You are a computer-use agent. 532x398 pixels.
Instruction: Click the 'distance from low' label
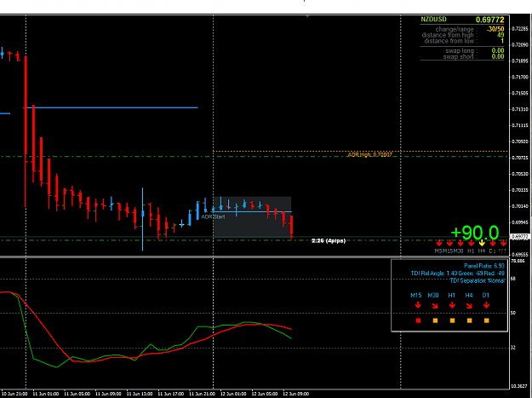450,41
